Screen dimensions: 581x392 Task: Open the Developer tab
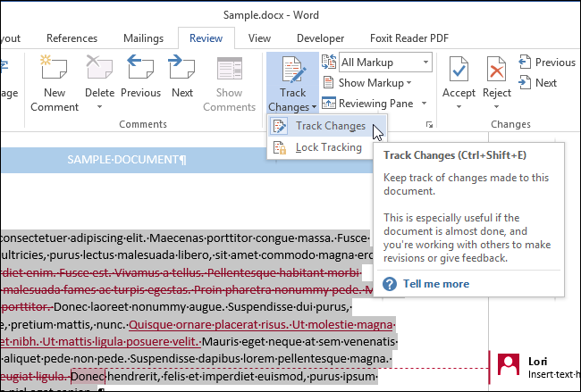point(321,38)
